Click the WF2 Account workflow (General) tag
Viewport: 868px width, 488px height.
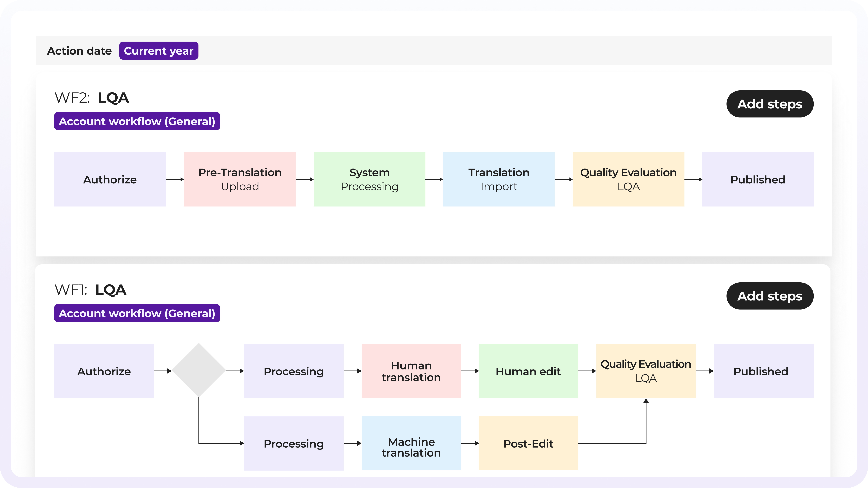click(x=137, y=121)
